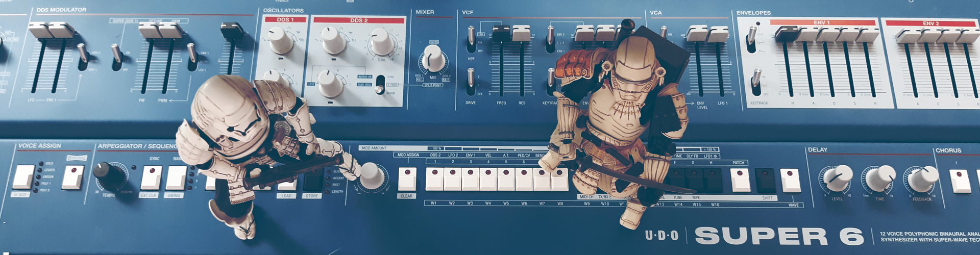Tap the black STORE button
This screenshot has width=980, height=255.
[x=313, y=180]
